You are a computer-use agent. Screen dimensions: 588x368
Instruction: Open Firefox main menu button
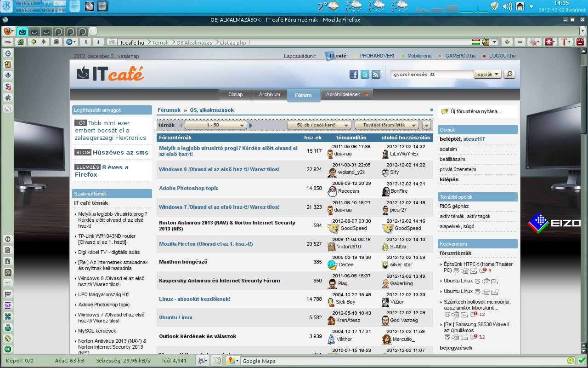point(9,31)
